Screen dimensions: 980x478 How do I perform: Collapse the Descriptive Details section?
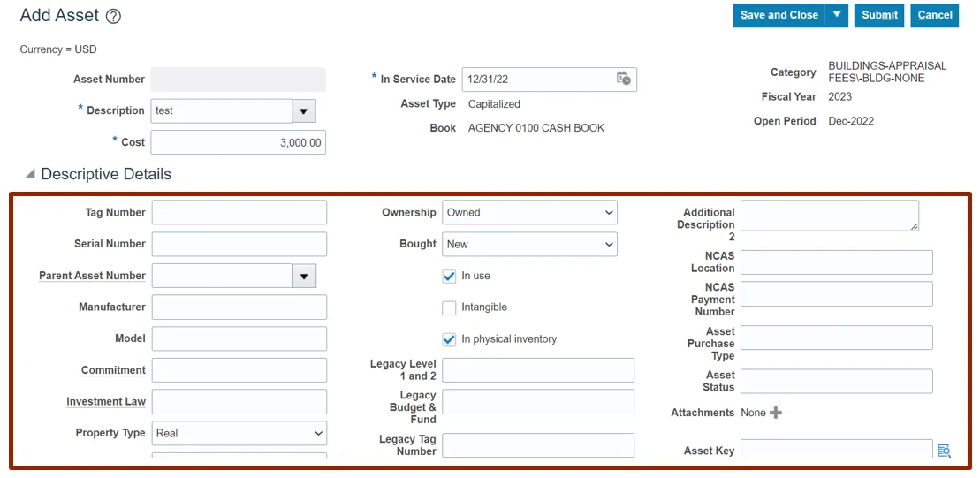pos(31,174)
